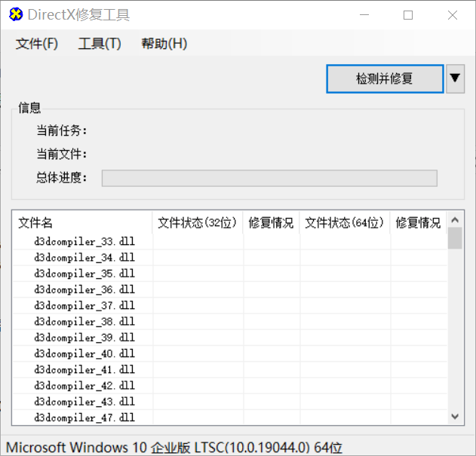Open the 工具(T) menu
Screen dimensions: 476x456
pos(100,44)
